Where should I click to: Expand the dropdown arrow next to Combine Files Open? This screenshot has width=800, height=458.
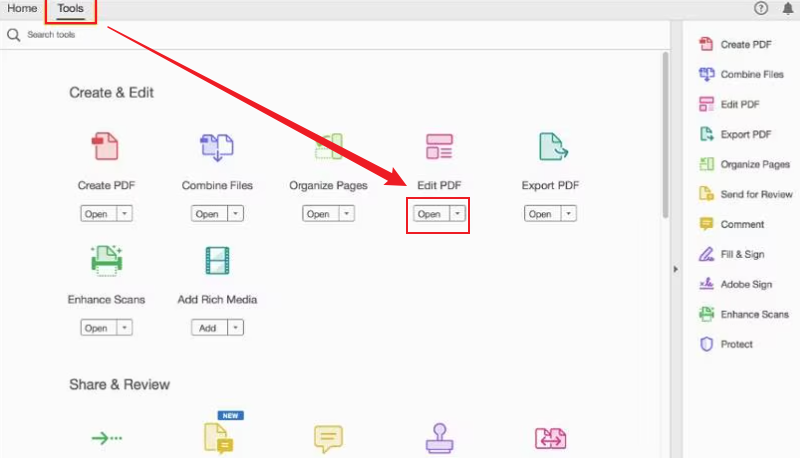(x=236, y=213)
